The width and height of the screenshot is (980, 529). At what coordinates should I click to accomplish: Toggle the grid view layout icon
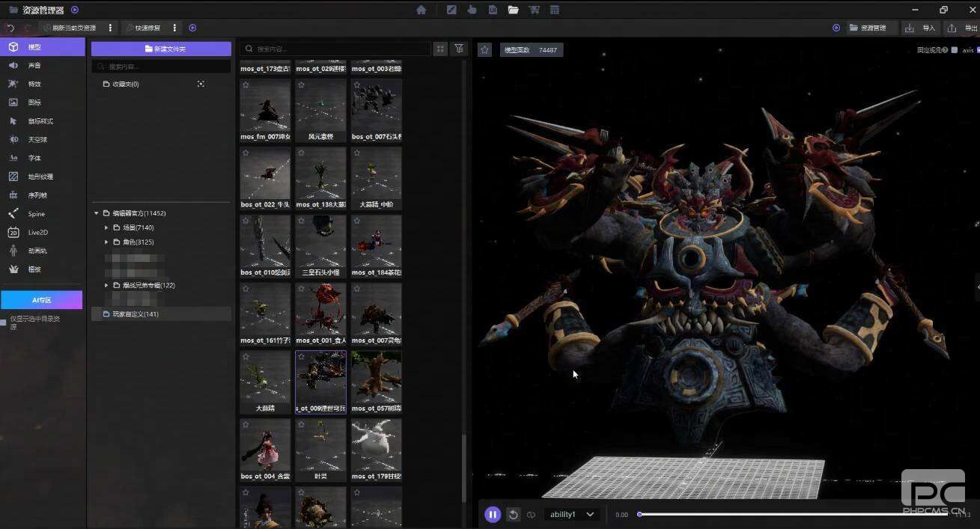(x=440, y=49)
